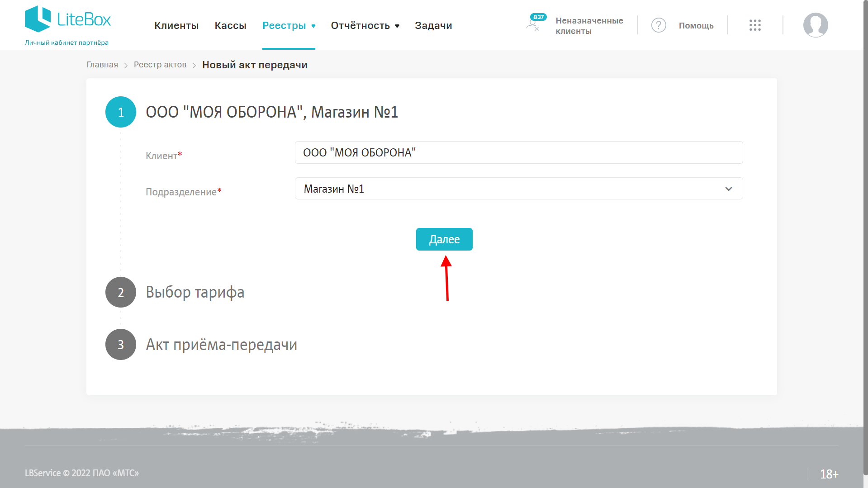The image size is (868, 488).
Task: Expand the Реестры dropdown menu
Action: [289, 25]
